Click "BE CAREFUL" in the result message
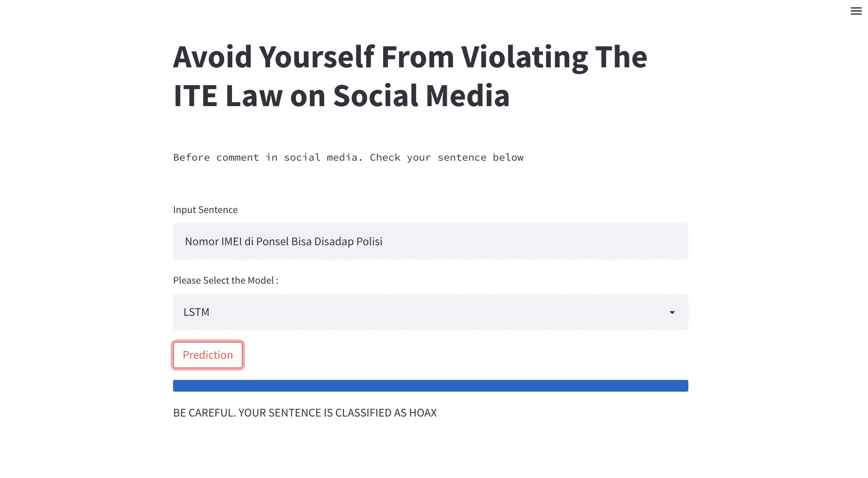 tap(204, 413)
